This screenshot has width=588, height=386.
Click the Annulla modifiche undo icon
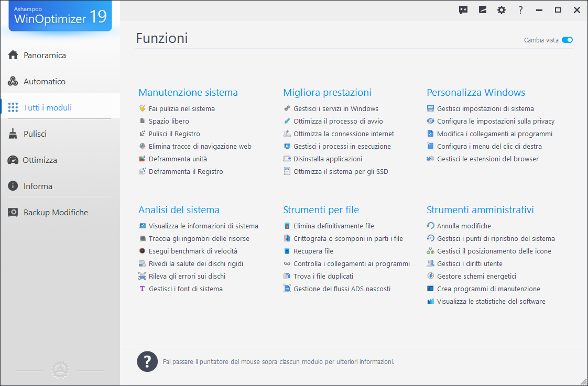coord(430,226)
